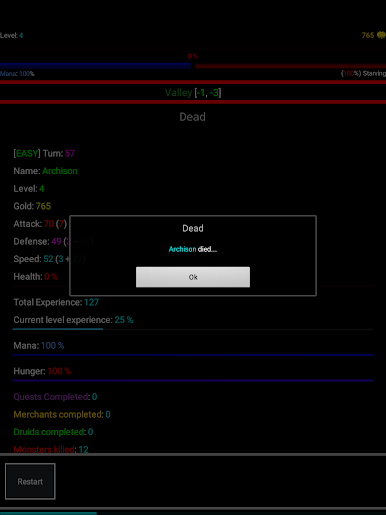Image resolution: width=386 pixels, height=515 pixels.
Task: Select the top bar gold amount 765
Action: click(368, 35)
